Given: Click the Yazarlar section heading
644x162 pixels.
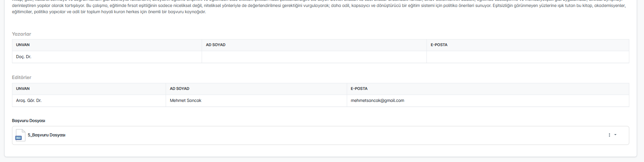Looking at the screenshot, I should [x=22, y=34].
